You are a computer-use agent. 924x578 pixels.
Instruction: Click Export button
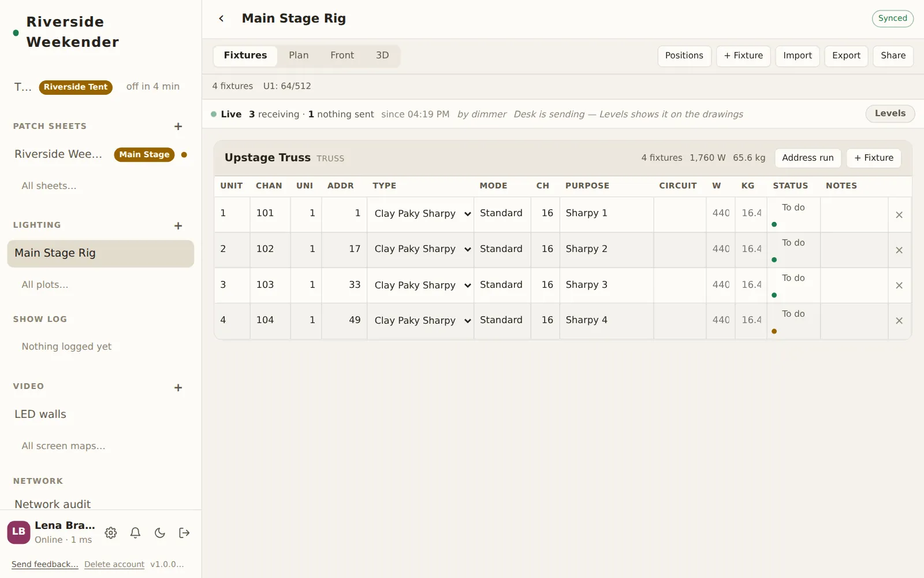846,56
